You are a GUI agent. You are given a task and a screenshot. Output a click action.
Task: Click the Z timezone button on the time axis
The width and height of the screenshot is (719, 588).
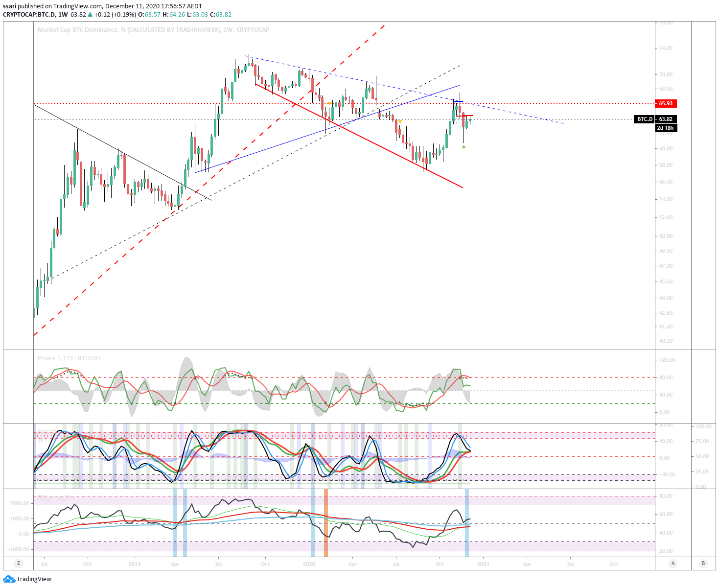[x=19, y=564]
